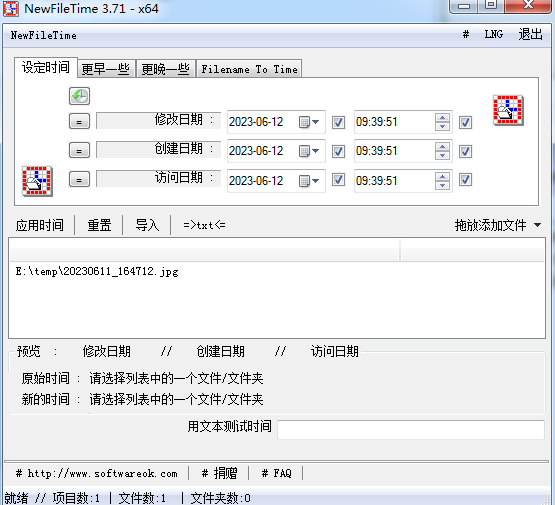Screen dimensions: 555x505
Task: Switch to the 更早一些 tab
Action: point(105,69)
